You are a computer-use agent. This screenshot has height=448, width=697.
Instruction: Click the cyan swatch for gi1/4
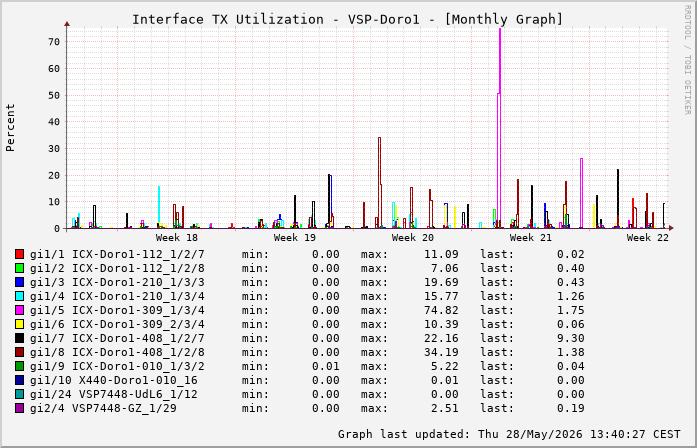click(x=20, y=296)
